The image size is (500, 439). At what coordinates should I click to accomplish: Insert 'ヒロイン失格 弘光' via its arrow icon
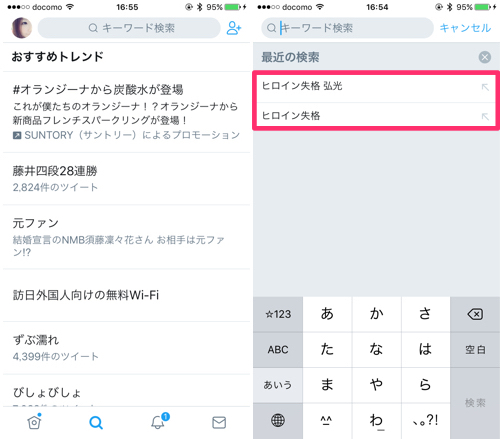pyautogui.click(x=485, y=87)
